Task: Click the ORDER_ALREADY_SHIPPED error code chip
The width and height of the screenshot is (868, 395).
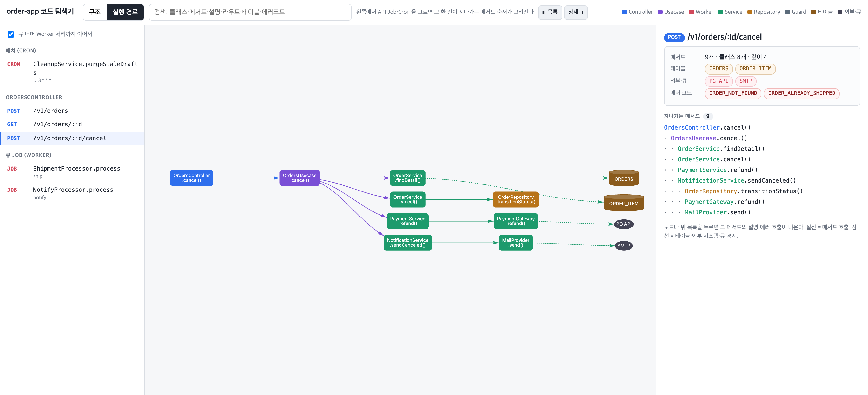Action: 802,93
